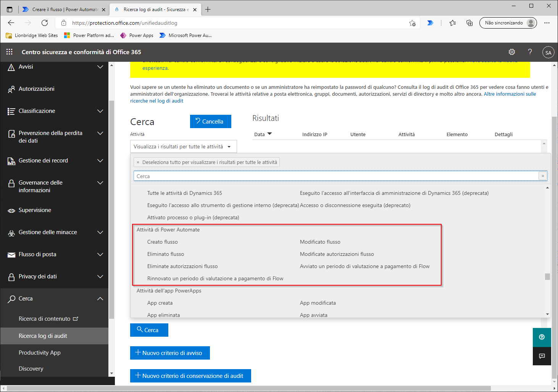Open the browser favorites list icon

pyautogui.click(x=453, y=23)
